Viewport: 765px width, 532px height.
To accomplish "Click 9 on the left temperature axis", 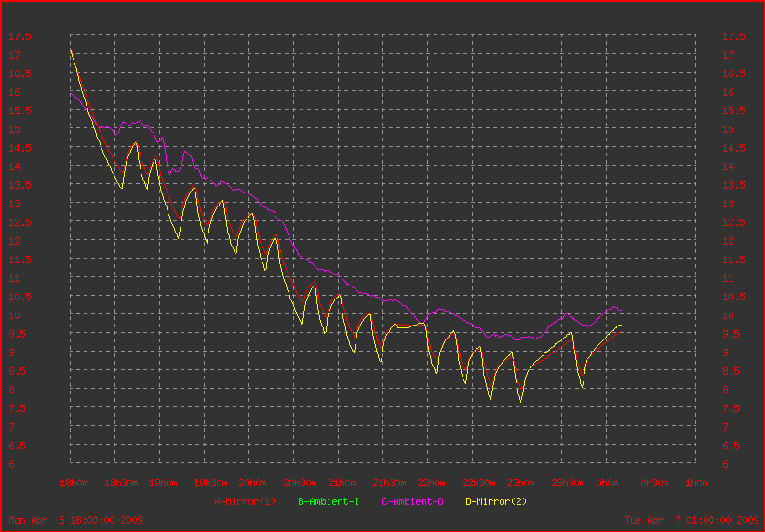I will 11,352.
